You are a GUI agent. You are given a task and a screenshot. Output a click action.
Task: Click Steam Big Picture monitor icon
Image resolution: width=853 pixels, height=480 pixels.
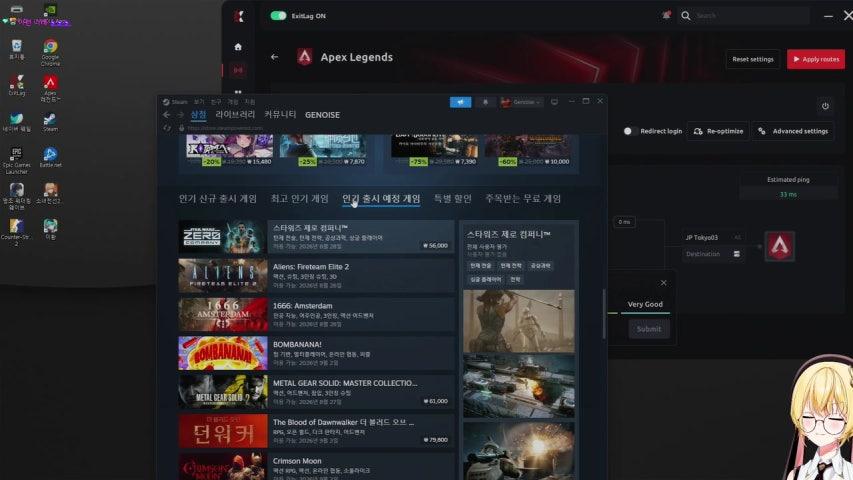tap(554, 102)
